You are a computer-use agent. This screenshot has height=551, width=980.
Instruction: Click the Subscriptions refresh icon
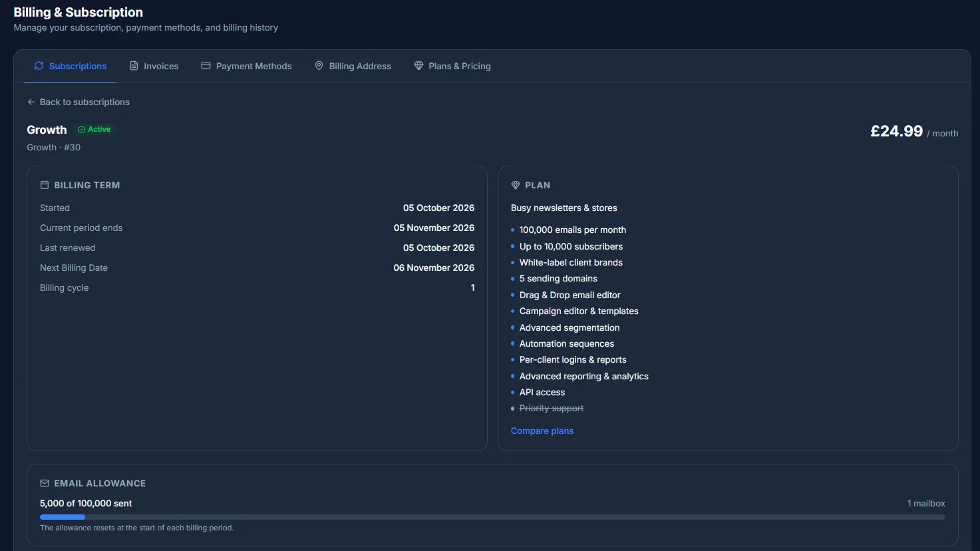click(x=39, y=66)
